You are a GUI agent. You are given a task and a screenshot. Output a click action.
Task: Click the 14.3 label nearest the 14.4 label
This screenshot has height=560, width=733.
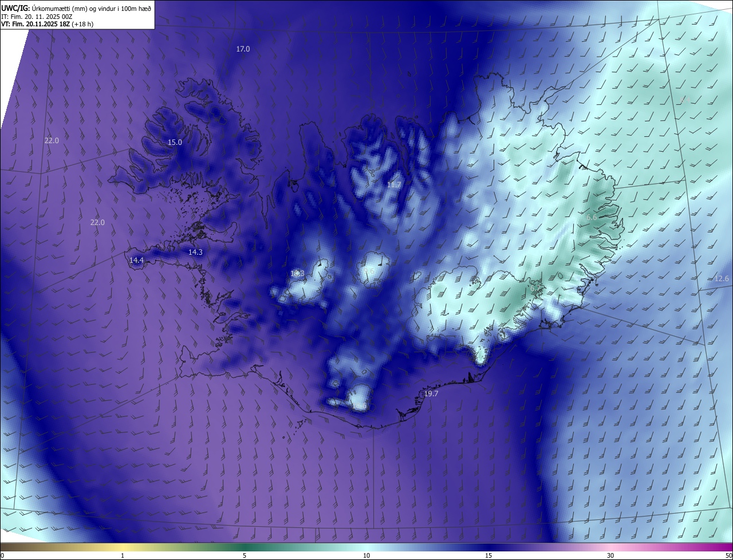195,253
